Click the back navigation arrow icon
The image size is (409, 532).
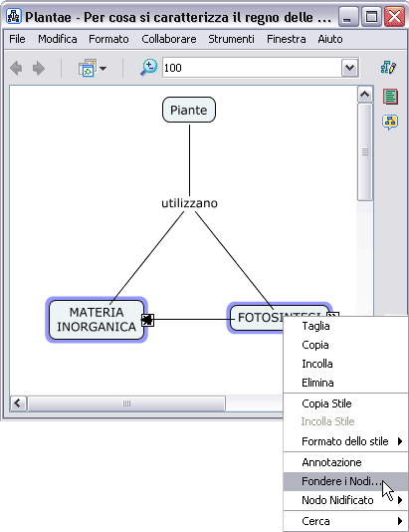tap(16, 68)
